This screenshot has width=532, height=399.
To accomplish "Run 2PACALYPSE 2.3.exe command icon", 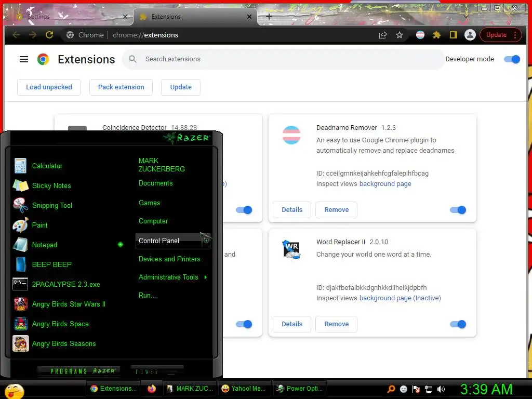I will (20, 284).
